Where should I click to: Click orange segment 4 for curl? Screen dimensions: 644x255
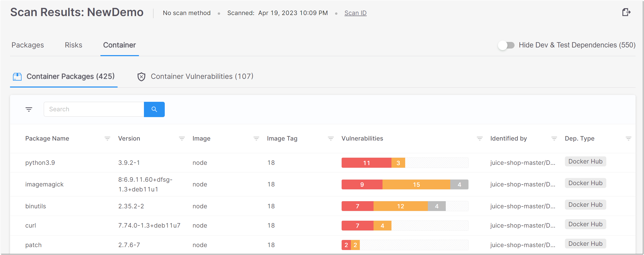[382, 225]
